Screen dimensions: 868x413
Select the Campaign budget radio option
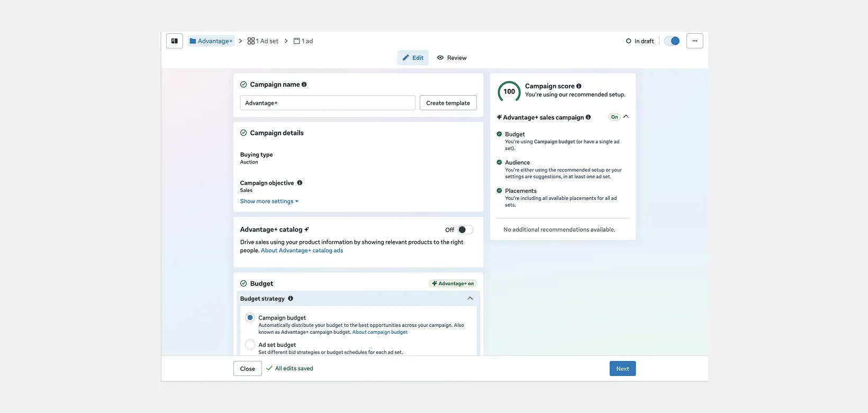point(250,318)
